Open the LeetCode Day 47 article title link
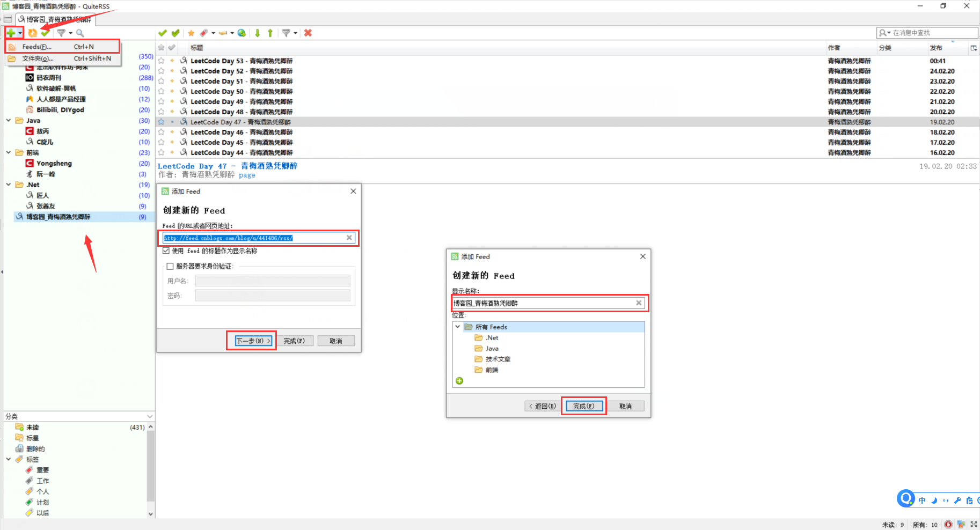 point(228,166)
